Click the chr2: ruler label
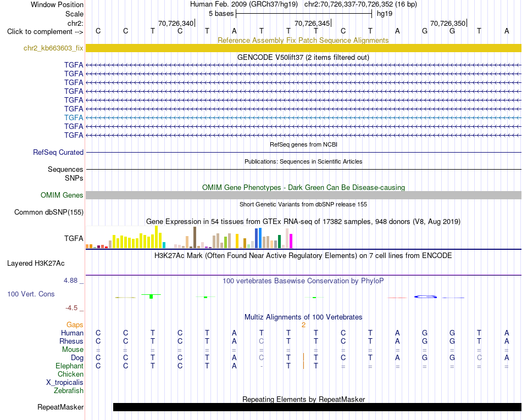 tap(75, 23)
